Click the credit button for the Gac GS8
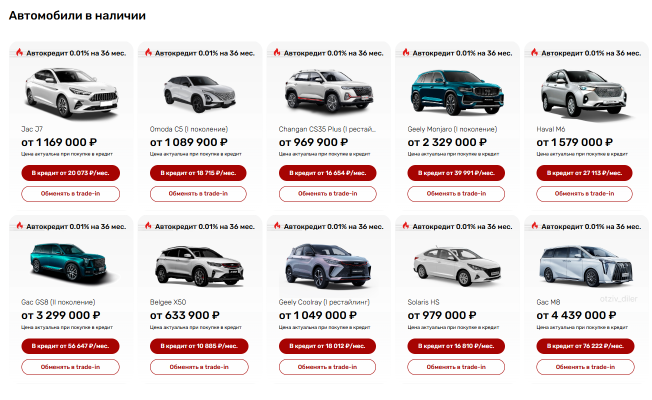This screenshot has width=652, height=400. tap(70, 346)
